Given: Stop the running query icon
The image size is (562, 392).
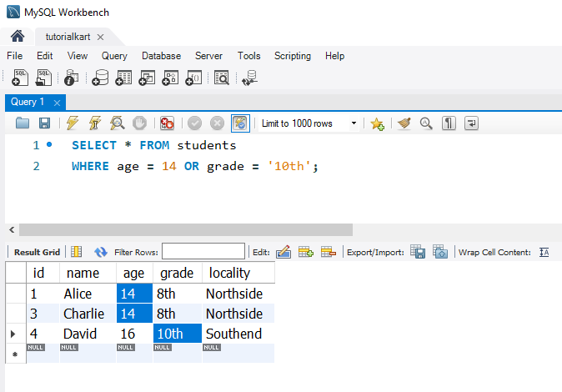Looking at the screenshot, I should pos(139,123).
